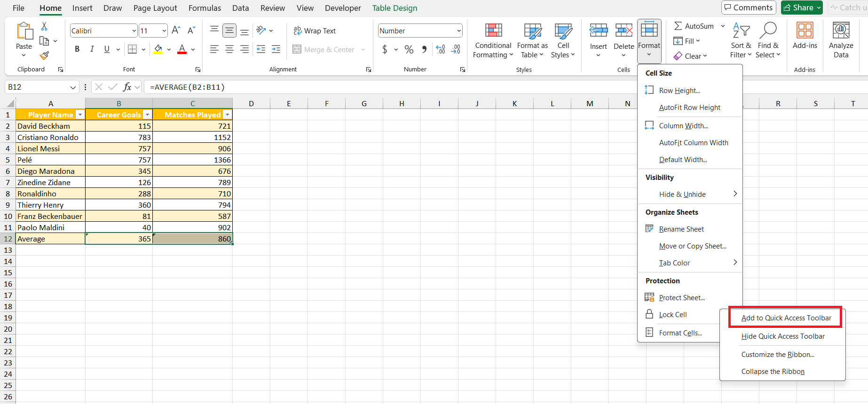Open Format as Table gallery
This screenshot has width=868, height=404.
[532, 41]
